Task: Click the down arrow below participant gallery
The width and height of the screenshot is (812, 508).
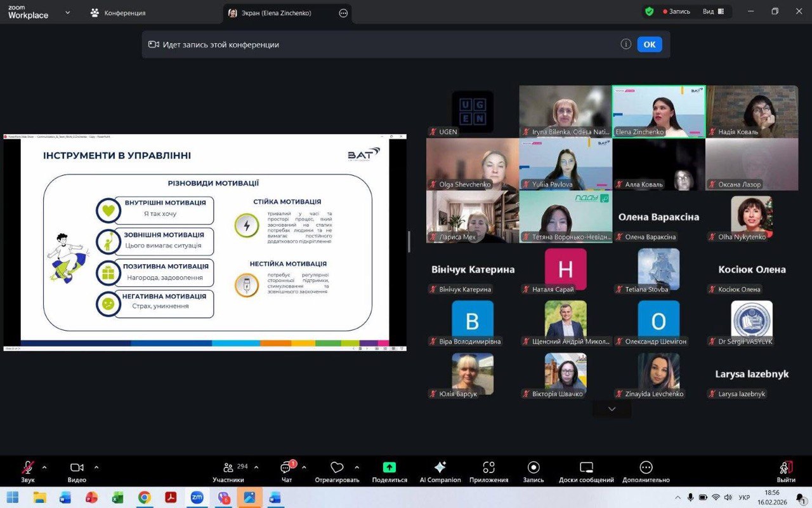Action: [612, 409]
